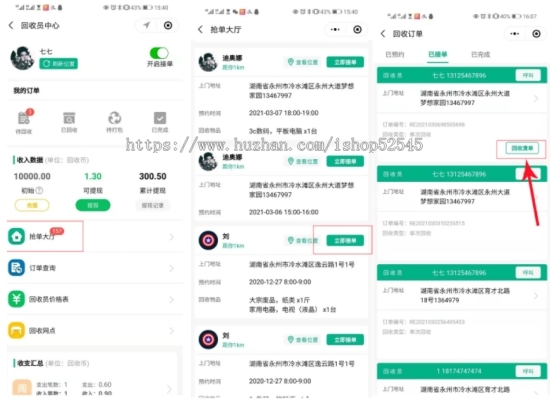Click the orange 周 icon in 收支汇总
The width and height of the screenshot is (550, 402).
[22, 388]
